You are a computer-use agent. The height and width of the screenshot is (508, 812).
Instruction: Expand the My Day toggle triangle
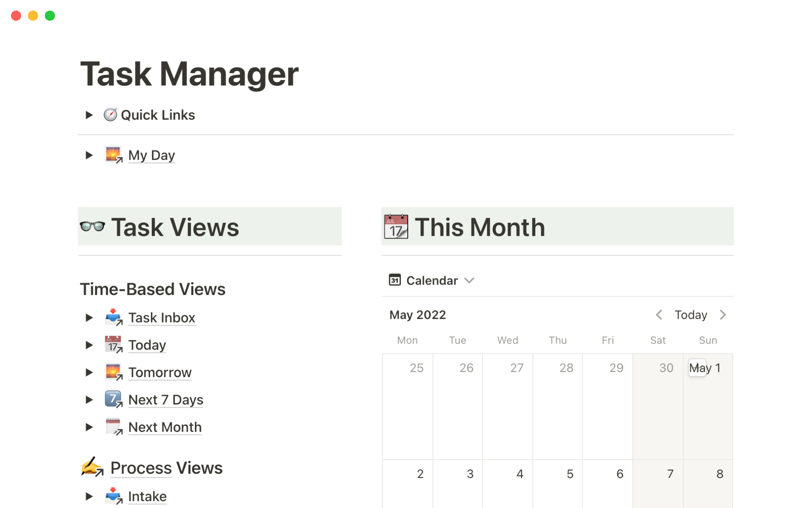tap(89, 155)
